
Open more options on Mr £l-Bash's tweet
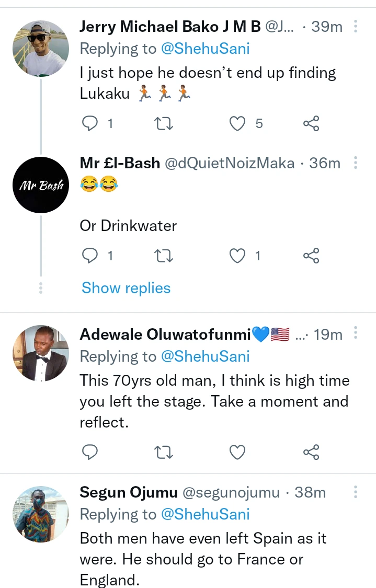[x=356, y=163]
